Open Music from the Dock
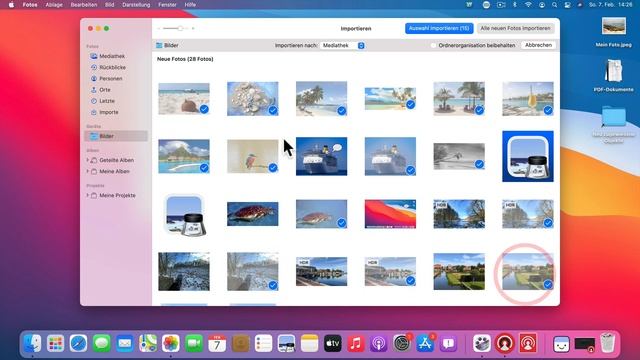 [x=356, y=343]
